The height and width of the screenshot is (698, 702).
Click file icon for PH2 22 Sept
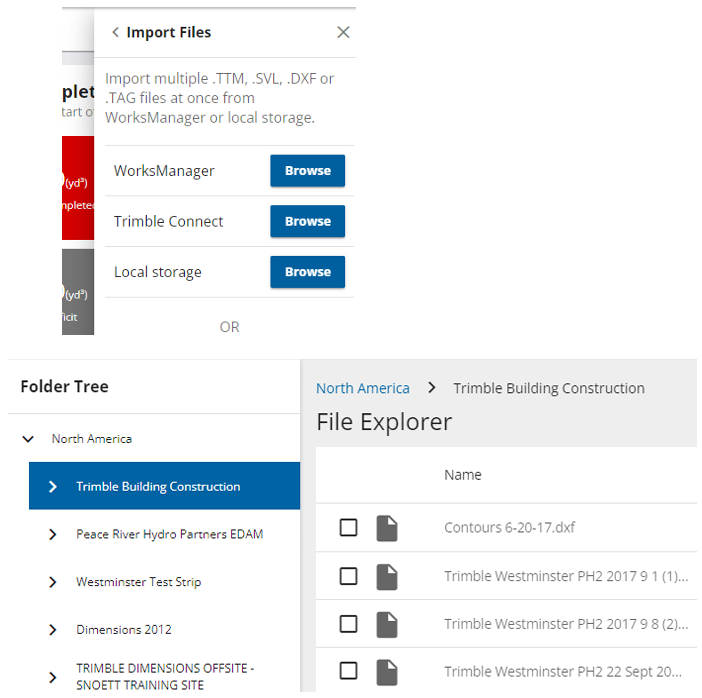387,672
